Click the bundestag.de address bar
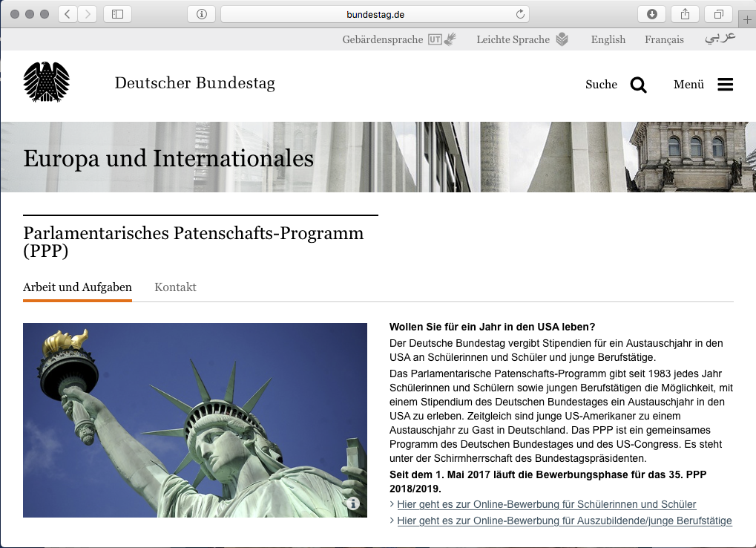 (375, 14)
